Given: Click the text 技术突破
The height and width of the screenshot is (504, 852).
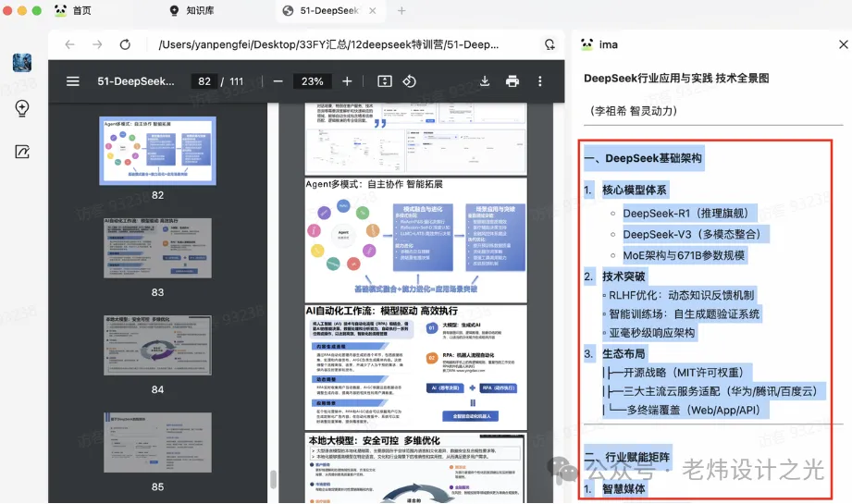Looking at the screenshot, I should [x=624, y=277].
